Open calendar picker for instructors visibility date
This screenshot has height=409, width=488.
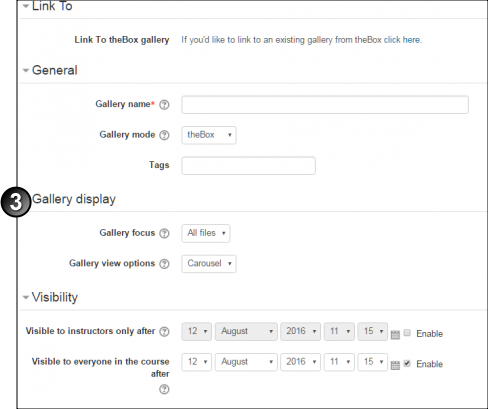pyautogui.click(x=395, y=335)
